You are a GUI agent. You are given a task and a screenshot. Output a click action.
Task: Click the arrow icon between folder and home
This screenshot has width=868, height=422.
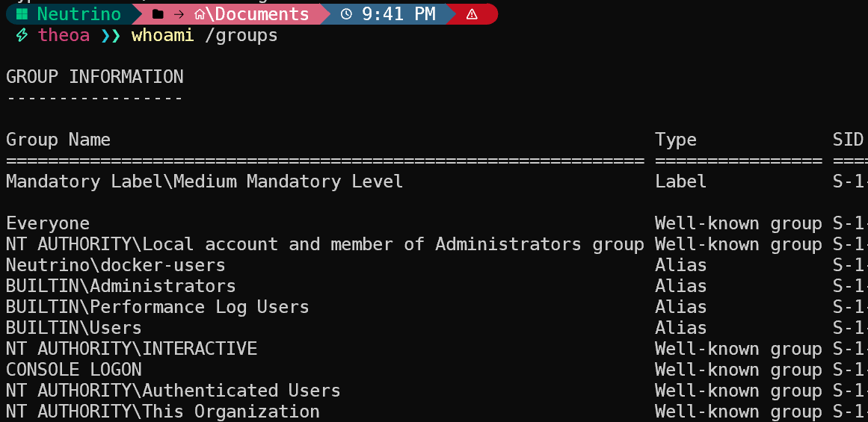[179, 14]
